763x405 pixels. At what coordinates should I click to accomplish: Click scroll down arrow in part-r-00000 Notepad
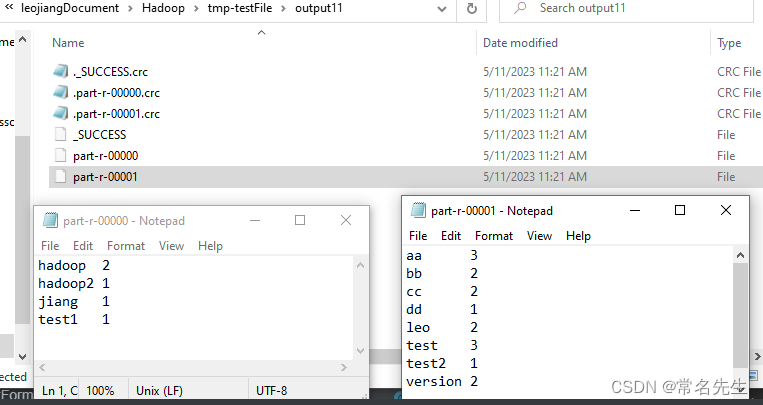(361, 350)
